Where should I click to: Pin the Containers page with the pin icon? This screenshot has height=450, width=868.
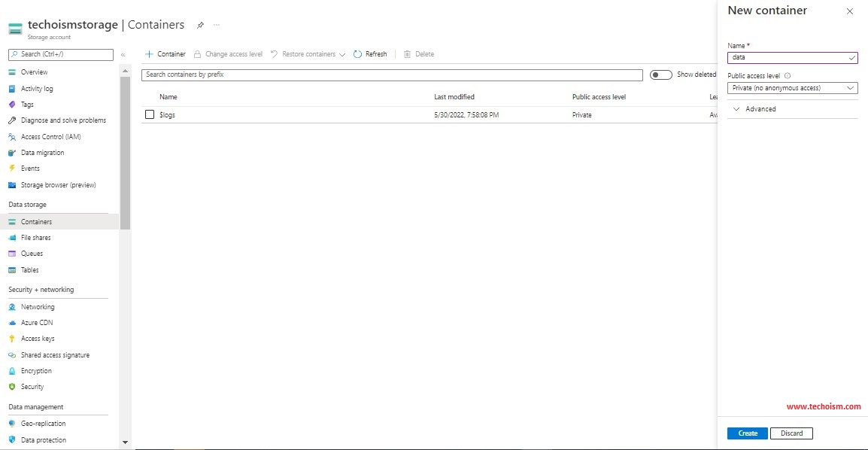tap(200, 25)
